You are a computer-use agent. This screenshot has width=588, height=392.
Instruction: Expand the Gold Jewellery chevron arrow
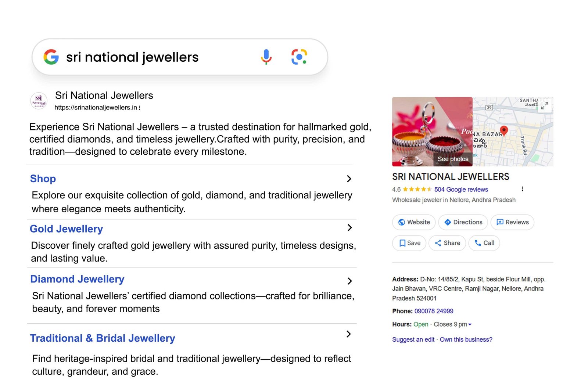coord(349,228)
